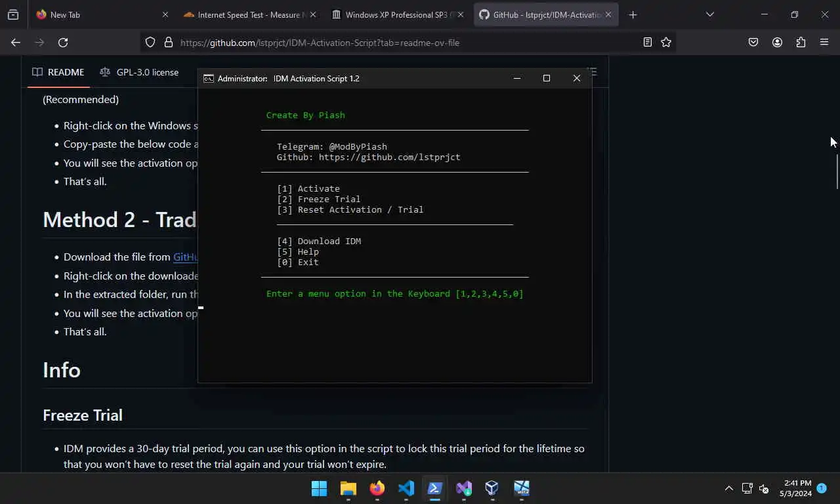Show hidden system tray icons
The height and width of the screenshot is (504, 840).
(728, 488)
